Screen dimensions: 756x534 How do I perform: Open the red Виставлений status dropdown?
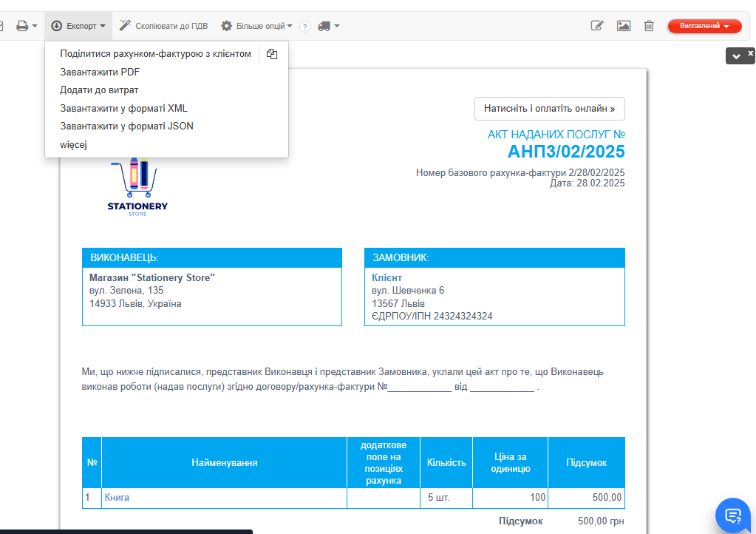point(704,26)
